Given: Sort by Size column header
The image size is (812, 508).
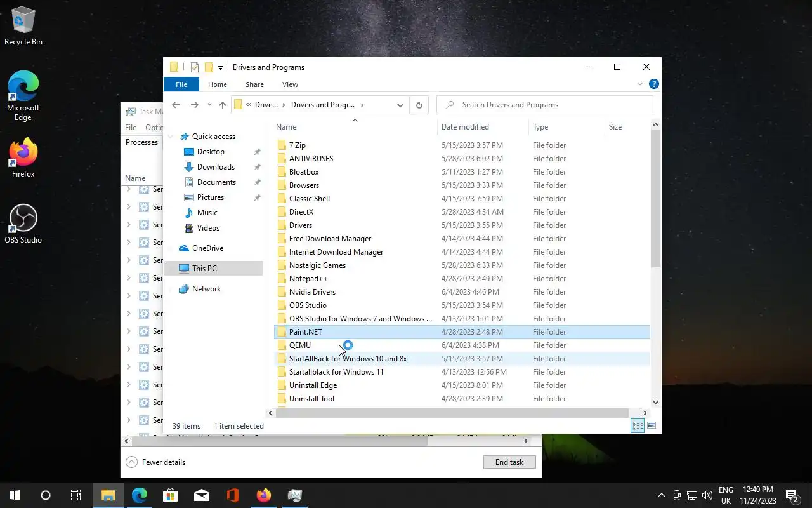Looking at the screenshot, I should [x=627, y=127].
